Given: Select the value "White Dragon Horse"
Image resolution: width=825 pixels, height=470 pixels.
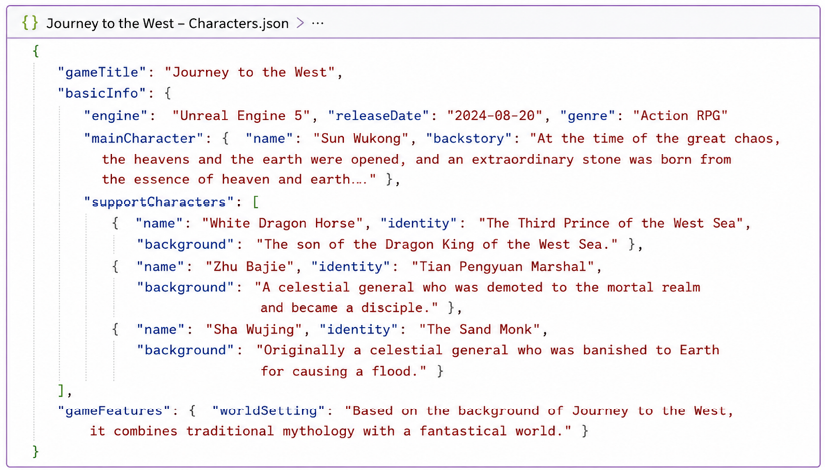Looking at the screenshot, I should [x=283, y=223].
